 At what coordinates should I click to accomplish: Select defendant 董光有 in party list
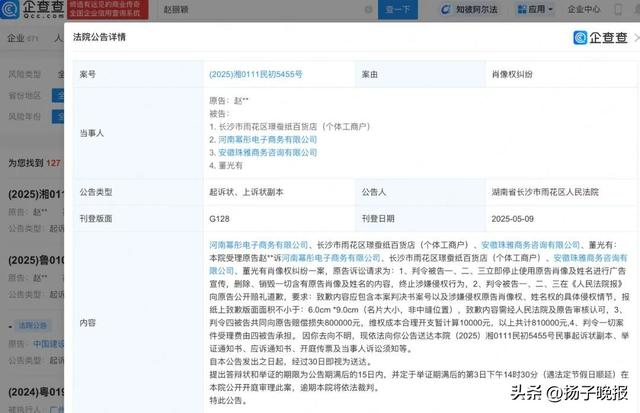[226, 166]
